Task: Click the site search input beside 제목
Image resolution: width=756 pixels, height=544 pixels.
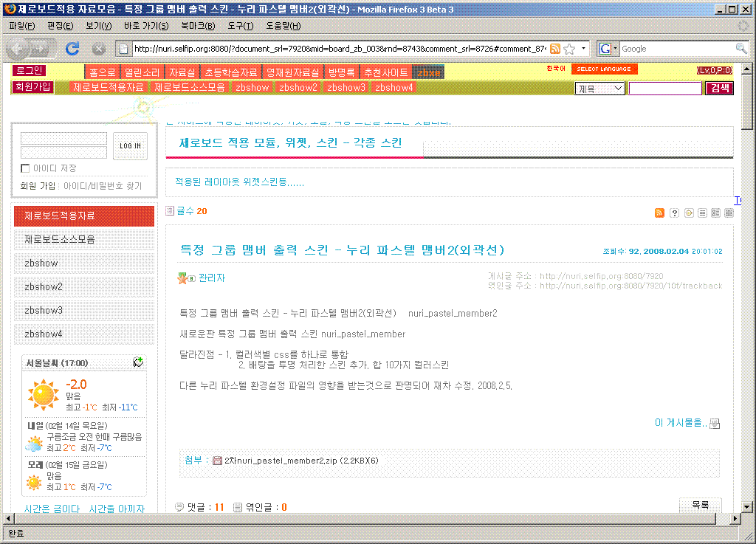Action: (x=665, y=89)
